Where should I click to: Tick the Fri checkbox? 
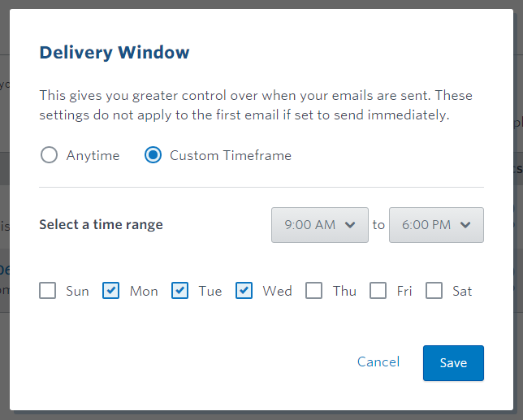(378, 291)
